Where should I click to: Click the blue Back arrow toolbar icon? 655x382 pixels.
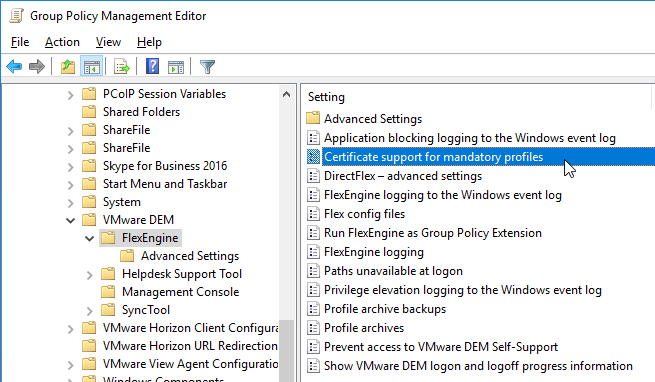[14, 66]
